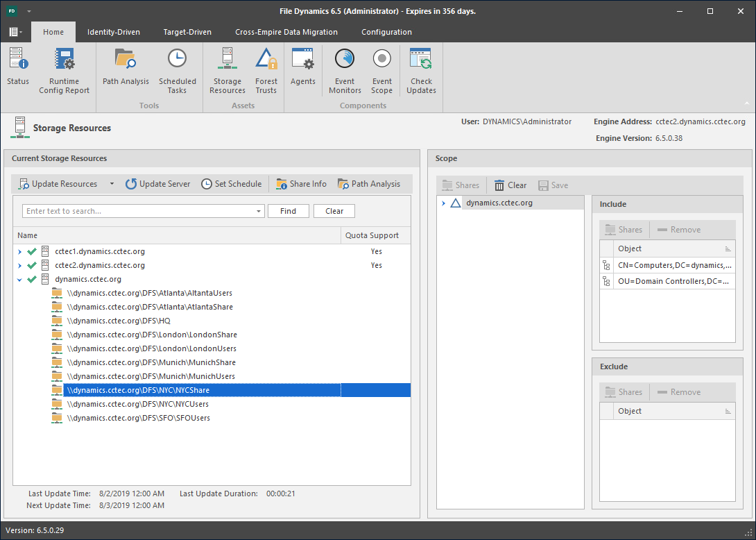Open Runtime Config Report
This screenshot has width=756, height=540.
click(64, 71)
